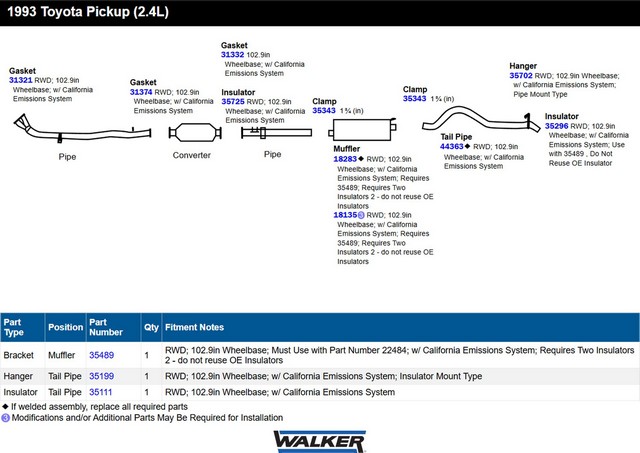The width and height of the screenshot is (640, 453).
Task: Open bracket part number 35489 in table
Action: coord(102,355)
